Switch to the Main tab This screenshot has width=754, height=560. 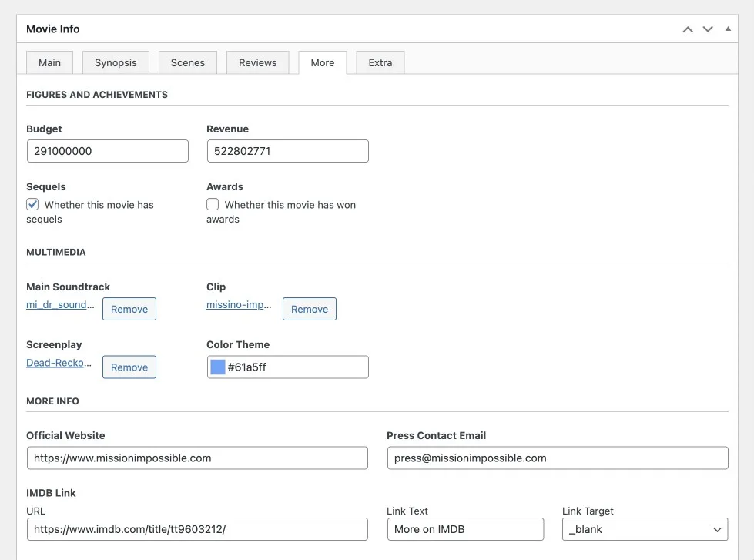[x=49, y=62]
